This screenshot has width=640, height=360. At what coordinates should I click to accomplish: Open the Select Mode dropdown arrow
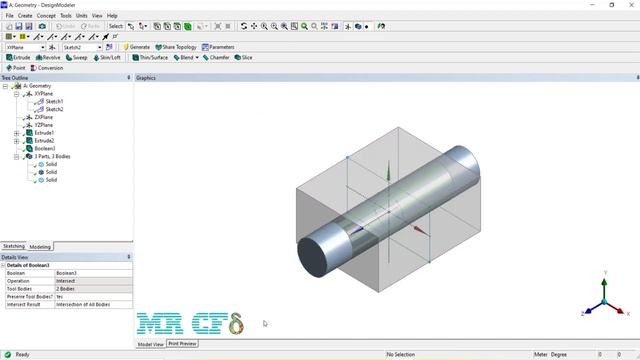pyautogui.click(x=146, y=26)
